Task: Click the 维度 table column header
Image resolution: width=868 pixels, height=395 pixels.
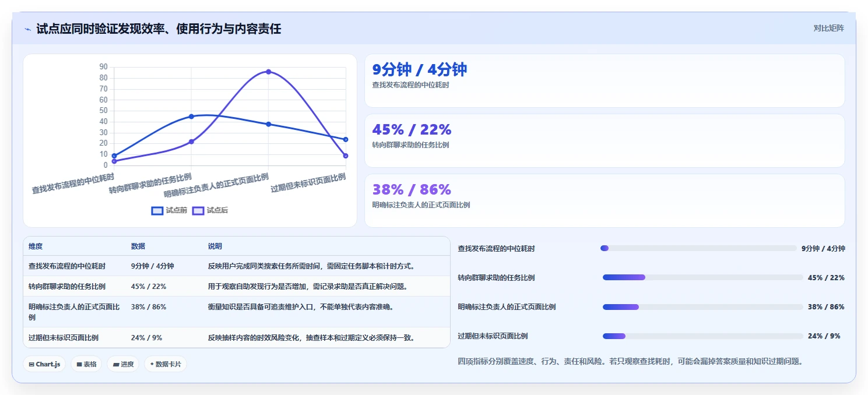Action: click(x=36, y=246)
